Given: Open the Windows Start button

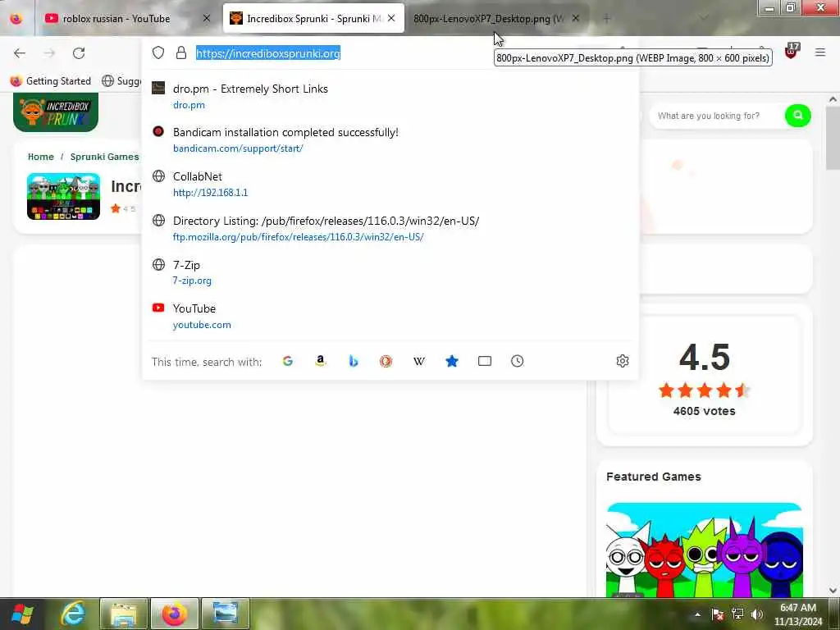Looking at the screenshot, I should coord(22,614).
